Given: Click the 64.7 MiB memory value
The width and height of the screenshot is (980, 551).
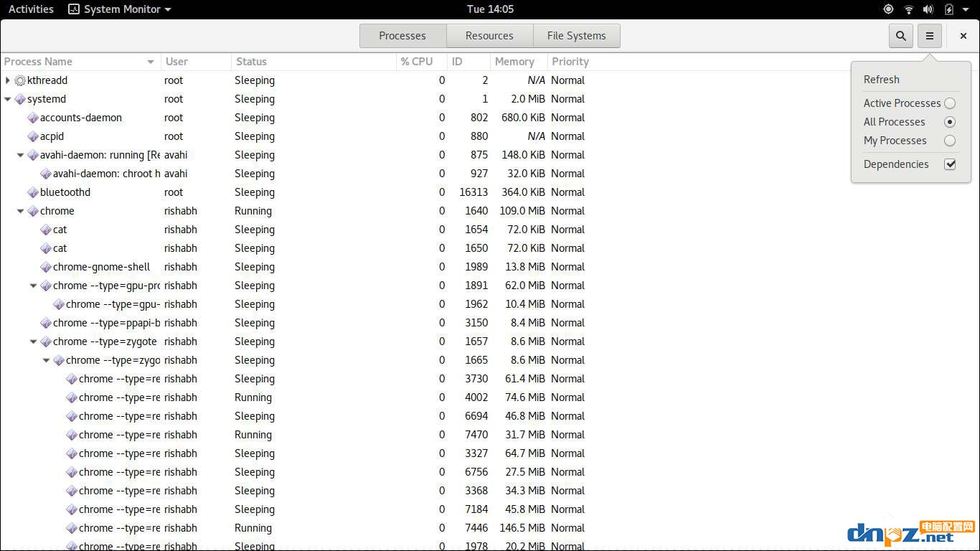Looking at the screenshot, I should (x=525, y=453).
